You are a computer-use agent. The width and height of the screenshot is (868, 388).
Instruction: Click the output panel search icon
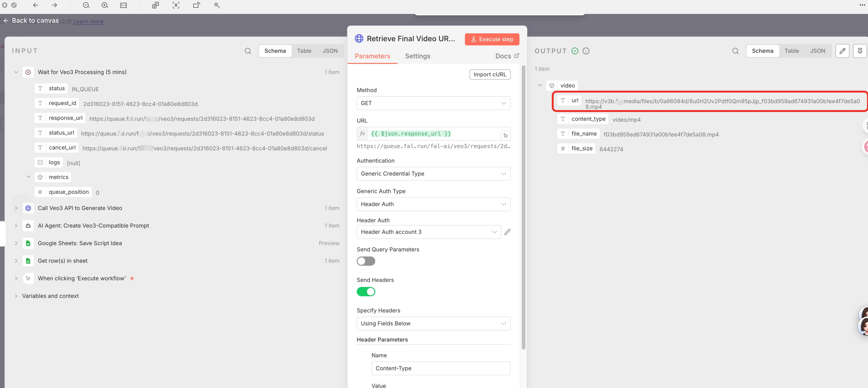pos(735,51)
